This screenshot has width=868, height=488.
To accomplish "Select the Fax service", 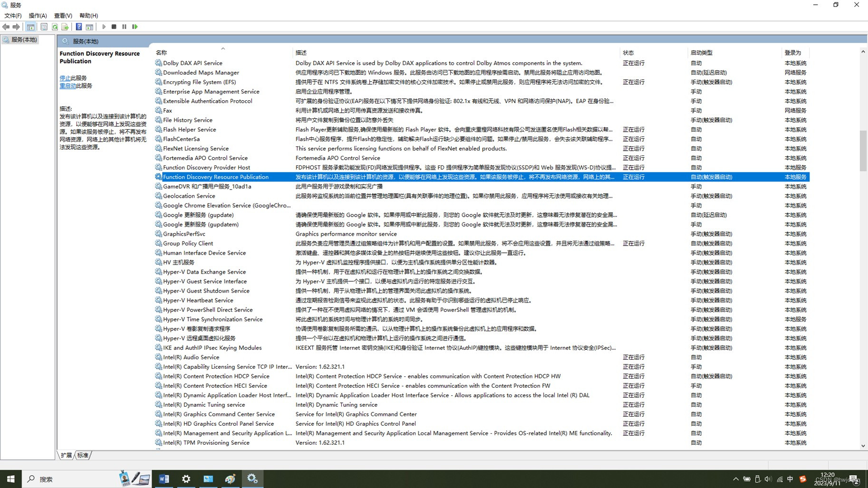I will [x=481, y=110].
